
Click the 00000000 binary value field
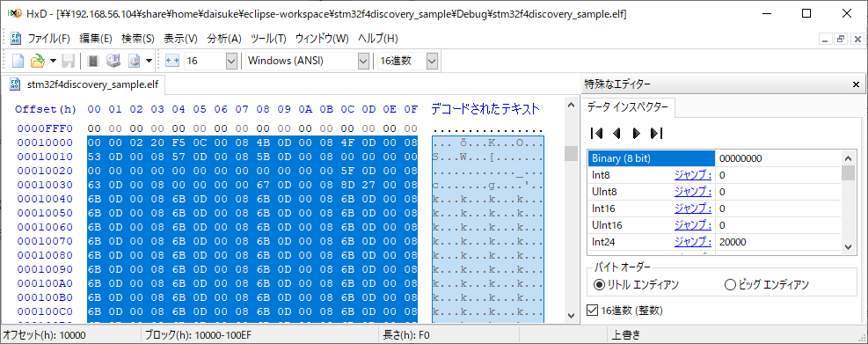pyautogui.click(x=778, y=157)
